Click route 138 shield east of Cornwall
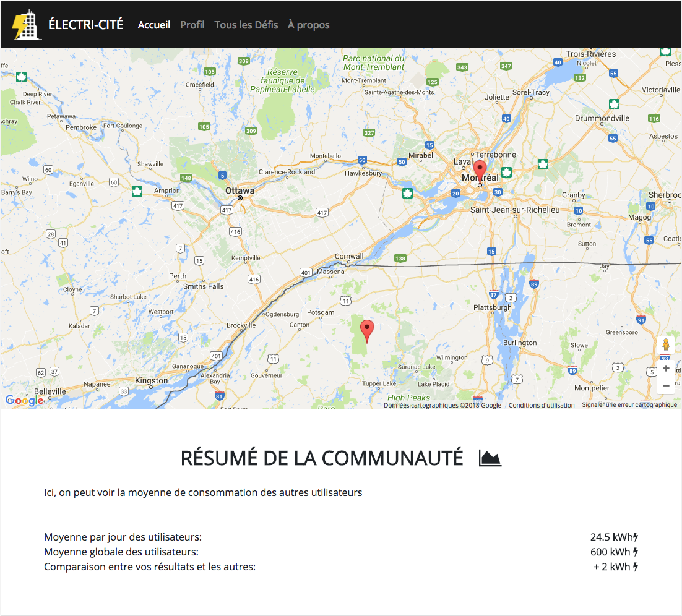The image size is (682, 616). [x=400, y=259]
